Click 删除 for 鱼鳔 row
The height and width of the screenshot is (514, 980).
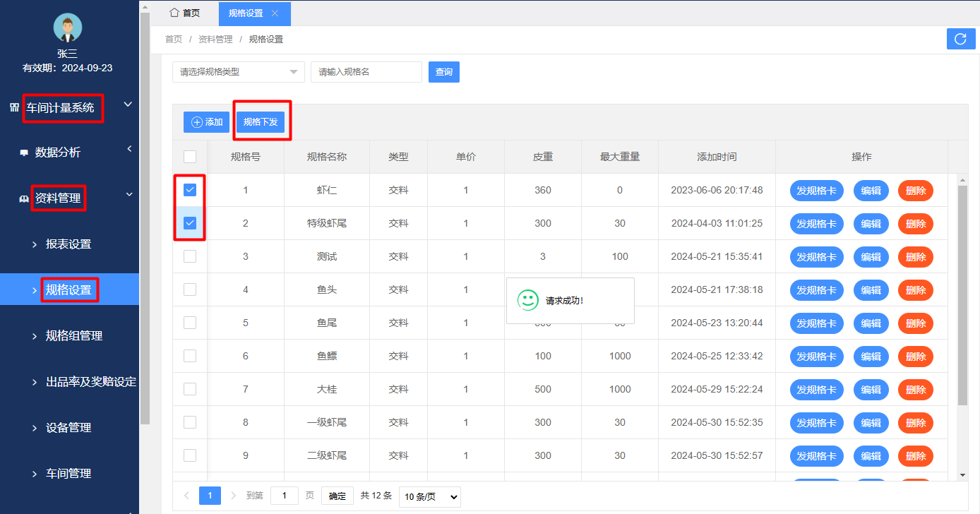point(916,357)
